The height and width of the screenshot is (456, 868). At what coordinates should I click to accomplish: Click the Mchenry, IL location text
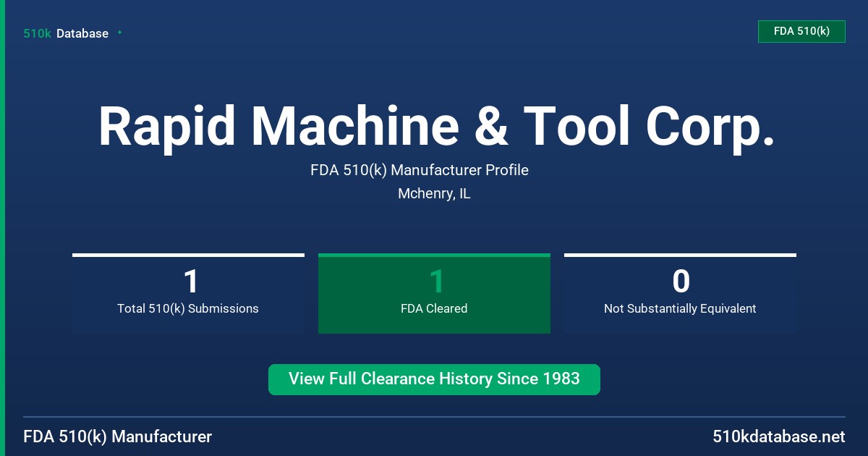[434, 194]
